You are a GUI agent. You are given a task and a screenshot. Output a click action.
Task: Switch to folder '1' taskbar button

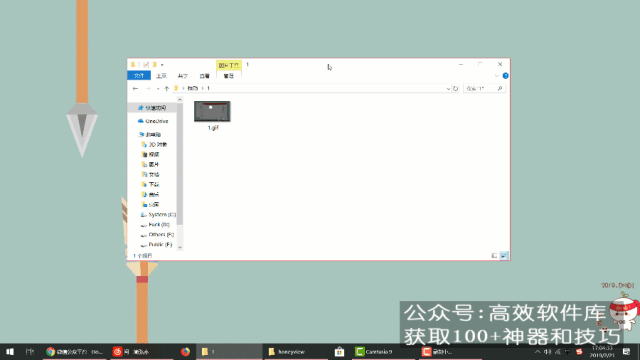tap(229, 351)
